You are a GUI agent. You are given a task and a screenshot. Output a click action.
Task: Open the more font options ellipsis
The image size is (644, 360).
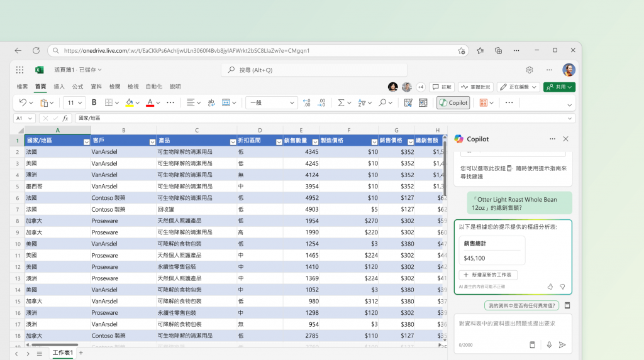pos(170,102)
